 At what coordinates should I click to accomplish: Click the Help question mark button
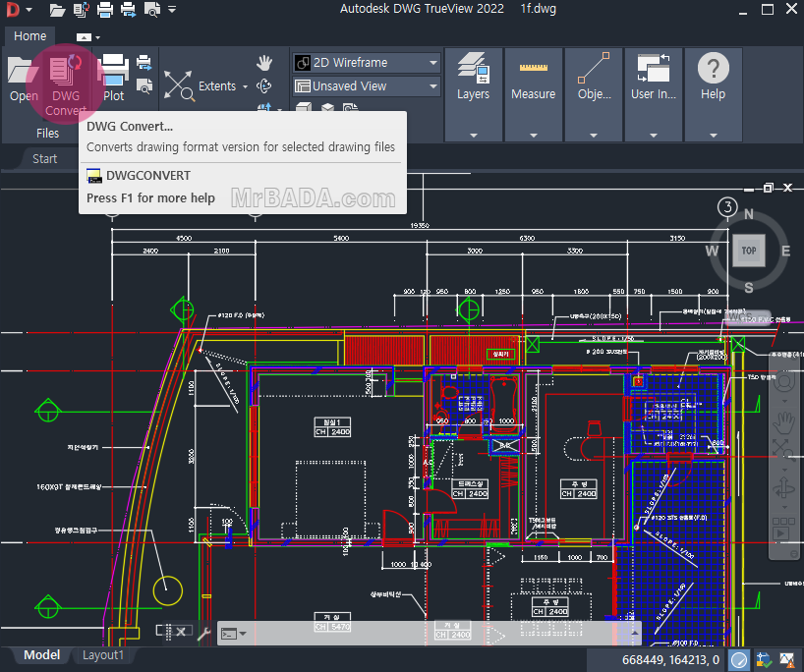point(714,77)
